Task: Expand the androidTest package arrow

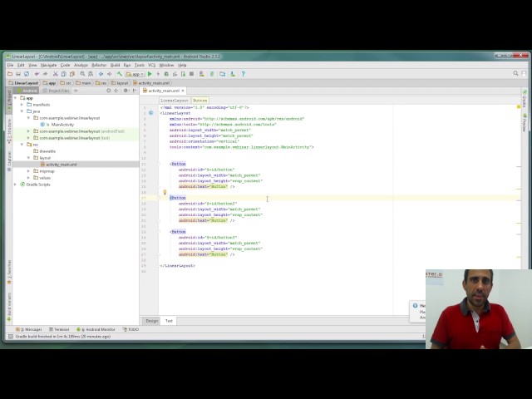Action: pos(28,131)
